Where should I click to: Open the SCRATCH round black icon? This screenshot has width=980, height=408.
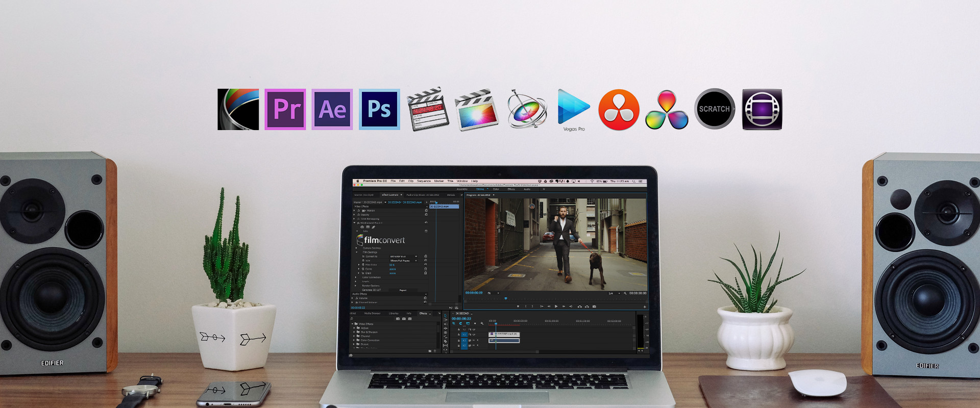(715, 109)
